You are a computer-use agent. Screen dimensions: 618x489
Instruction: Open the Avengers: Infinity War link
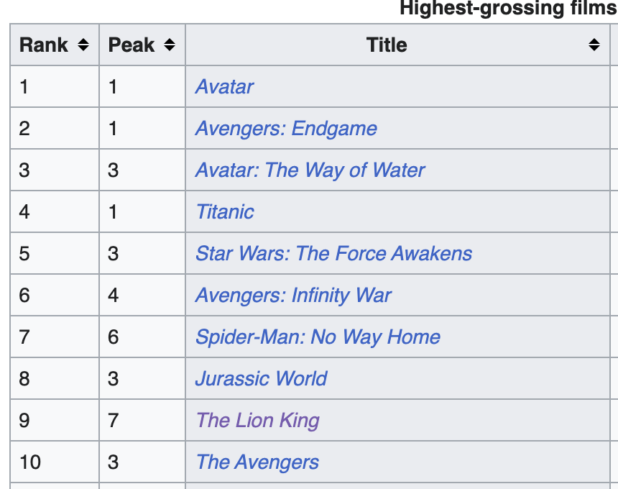tap(293, 295)
